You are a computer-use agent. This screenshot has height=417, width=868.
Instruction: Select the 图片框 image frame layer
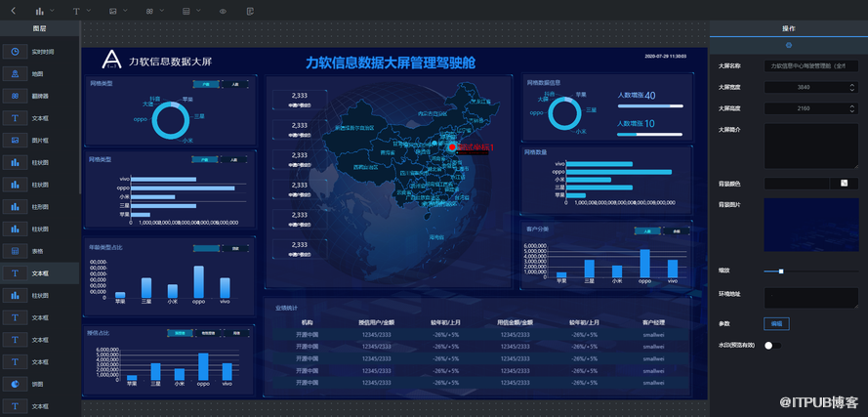point(39,141)
